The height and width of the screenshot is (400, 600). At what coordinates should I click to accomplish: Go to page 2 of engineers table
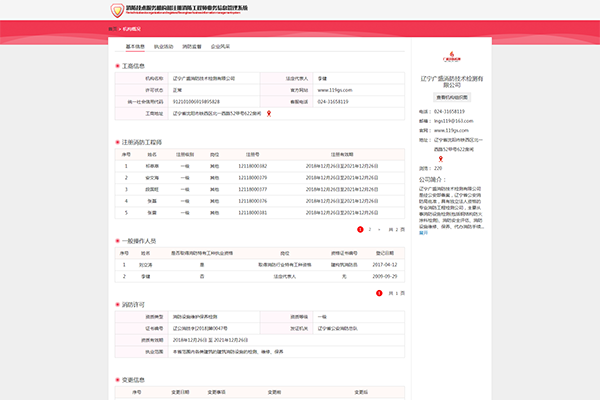pyautogui.click(x=370, y=229)
